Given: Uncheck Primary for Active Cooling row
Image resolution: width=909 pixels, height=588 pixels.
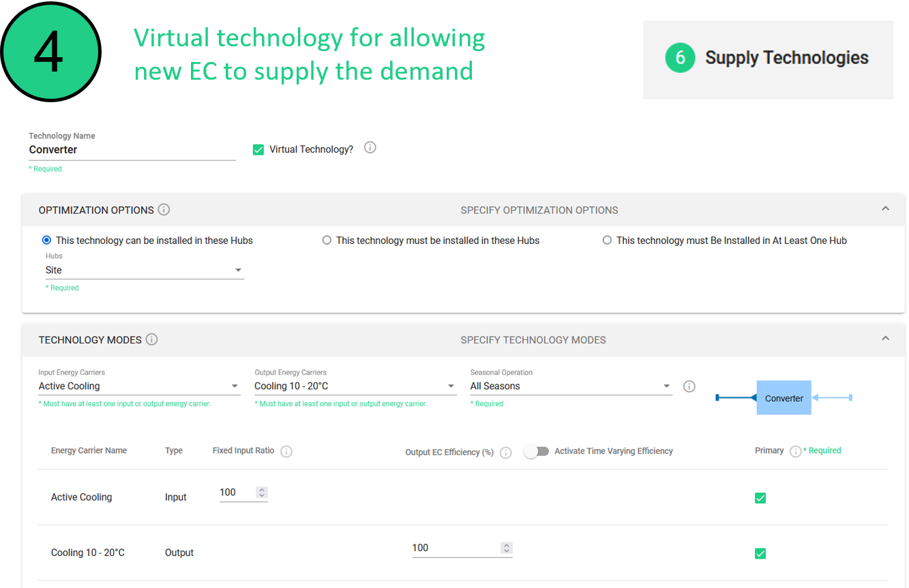Looking at the screenshot, I should (x=760, y=498).
